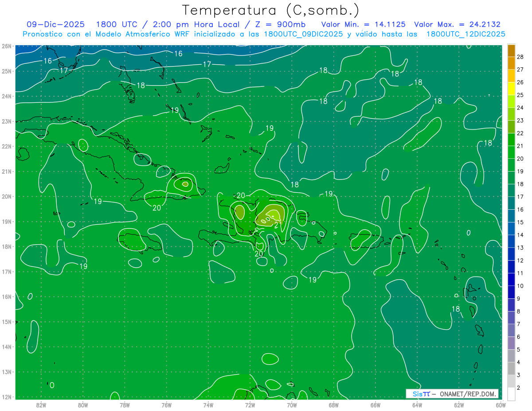Click the dark blue legend swatch between 9 and 10
This screenshot has height=411, width=532.
(511, 292)
